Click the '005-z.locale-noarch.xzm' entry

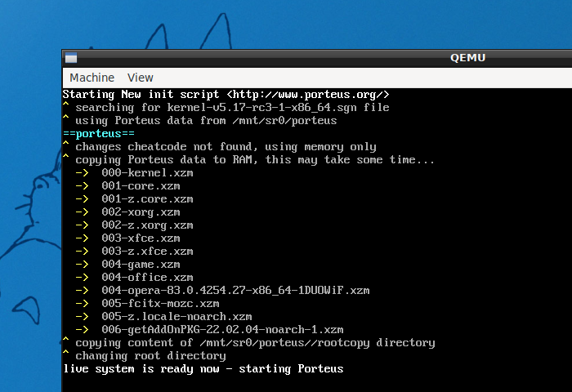tap(177, 317)
